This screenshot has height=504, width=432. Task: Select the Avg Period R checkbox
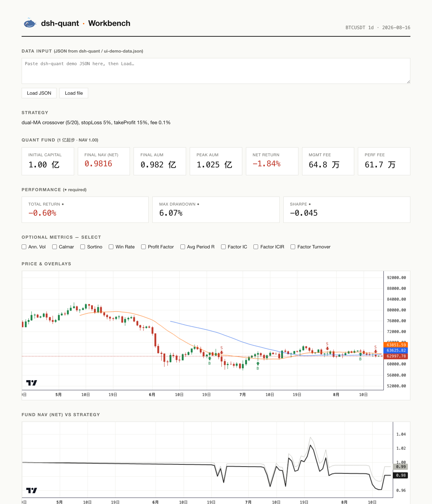click(183, 247)
